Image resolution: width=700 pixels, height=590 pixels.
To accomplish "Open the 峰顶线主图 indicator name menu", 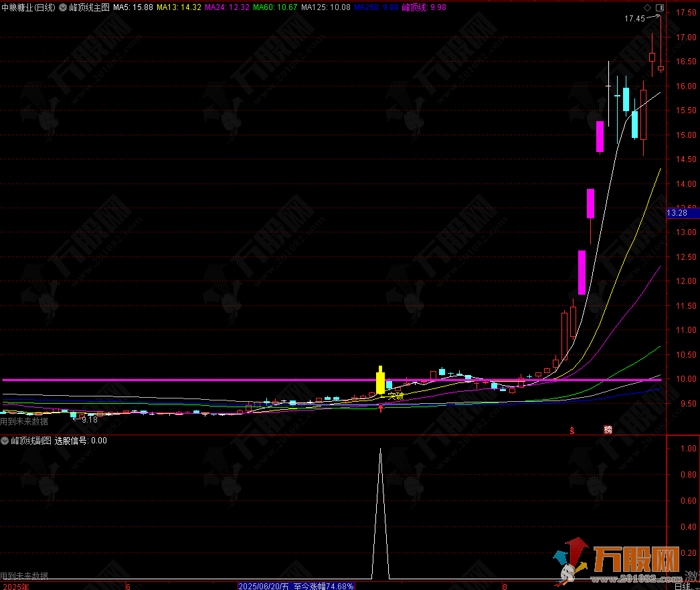I will point(89,7).
